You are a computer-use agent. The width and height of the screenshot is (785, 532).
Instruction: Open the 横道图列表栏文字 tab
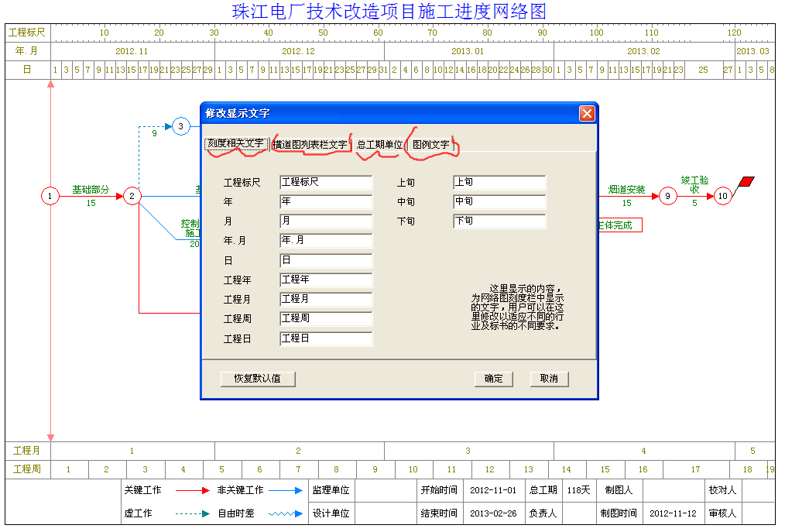point(310,144)
